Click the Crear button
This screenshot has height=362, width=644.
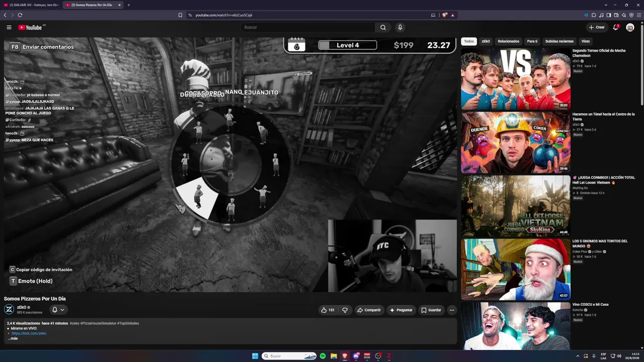597,27
